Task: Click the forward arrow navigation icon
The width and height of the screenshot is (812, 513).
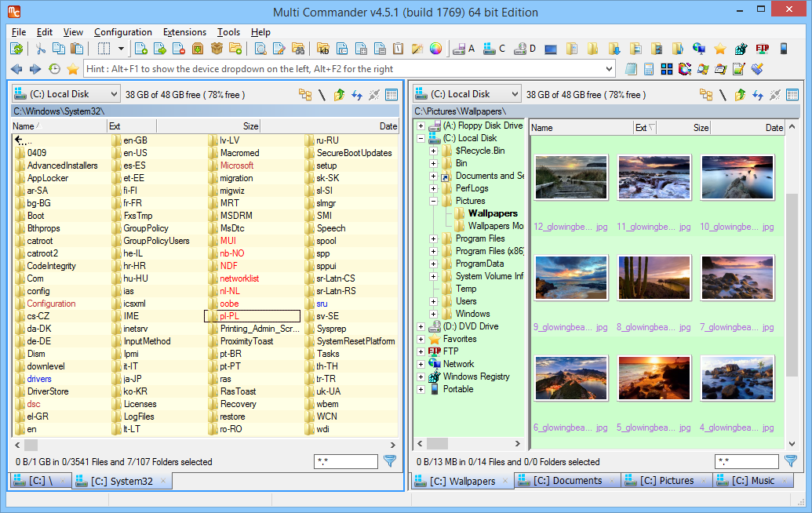Action: 35,69
